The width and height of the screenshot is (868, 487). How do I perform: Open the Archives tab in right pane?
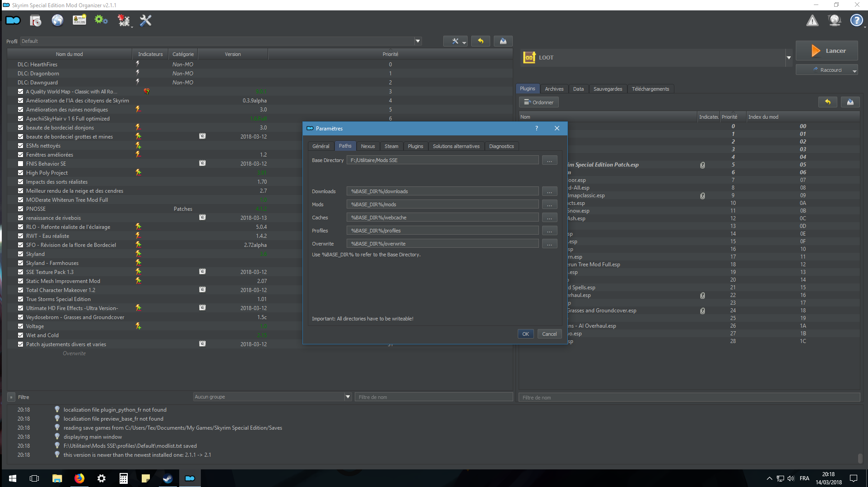click(x=554, y=89)
